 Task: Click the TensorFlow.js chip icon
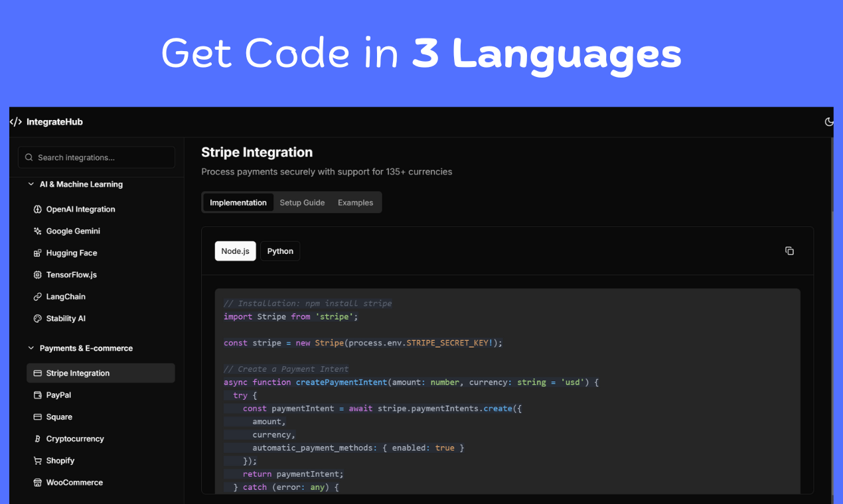38,275
